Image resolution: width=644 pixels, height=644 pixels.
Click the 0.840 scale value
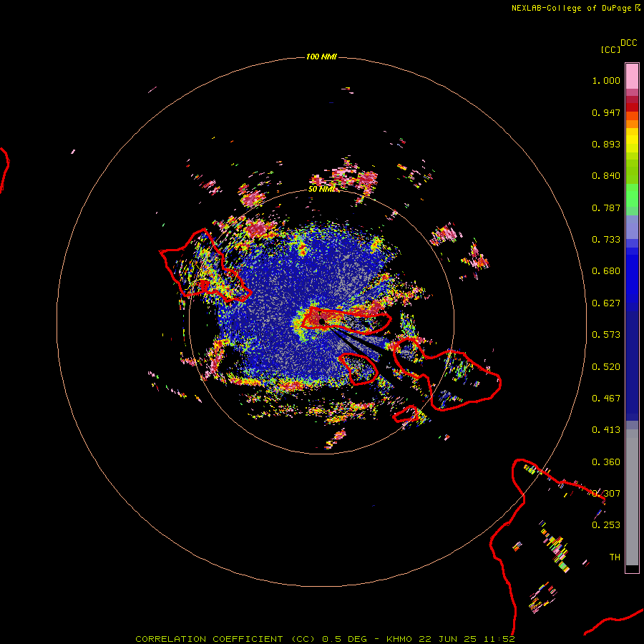pyautogui.click(x=606, y=176)
